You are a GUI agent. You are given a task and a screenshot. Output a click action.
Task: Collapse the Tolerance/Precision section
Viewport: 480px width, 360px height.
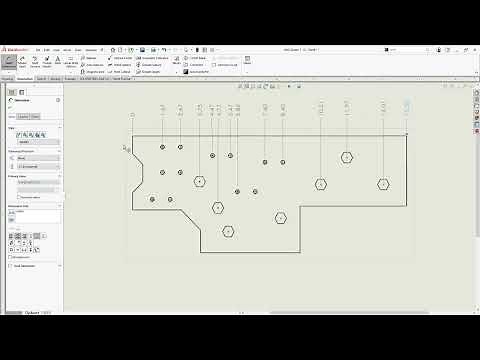pos(59,151)
